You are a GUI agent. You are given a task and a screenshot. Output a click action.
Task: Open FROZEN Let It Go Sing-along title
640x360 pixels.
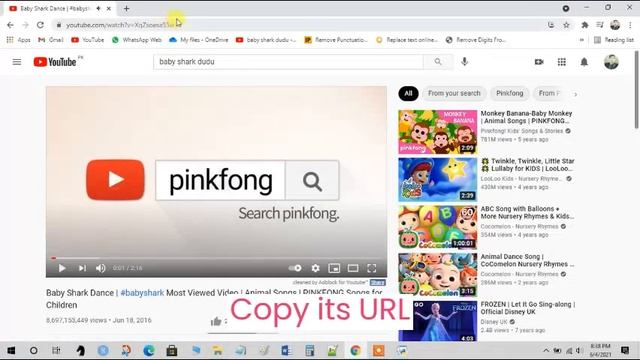point(528,308)
